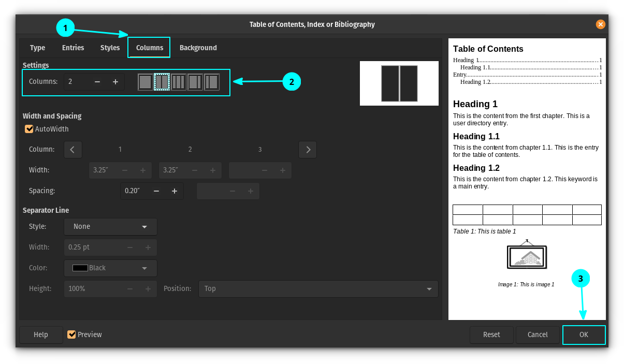Click the Reset button
Viewport: 624px width, 364px height.
coord(491,334)
